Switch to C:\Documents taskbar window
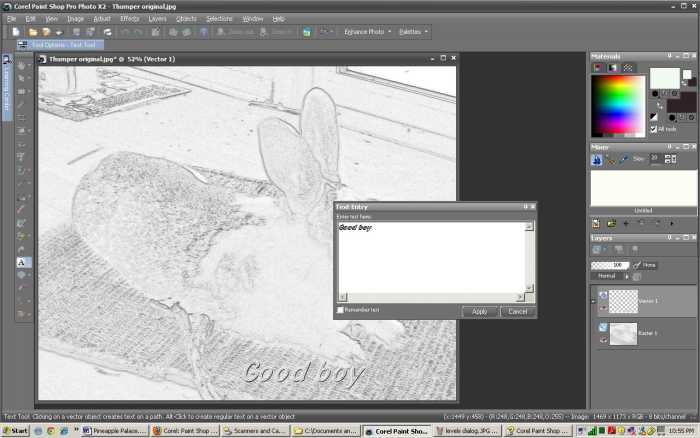Viewport: 700px width, 438px height. (325, 431)
